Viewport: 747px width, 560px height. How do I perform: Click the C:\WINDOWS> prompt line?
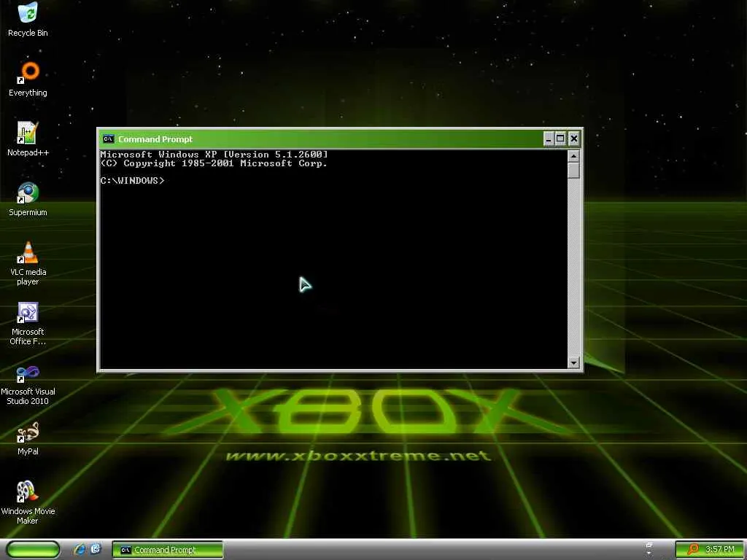click(x=133, y=181)
